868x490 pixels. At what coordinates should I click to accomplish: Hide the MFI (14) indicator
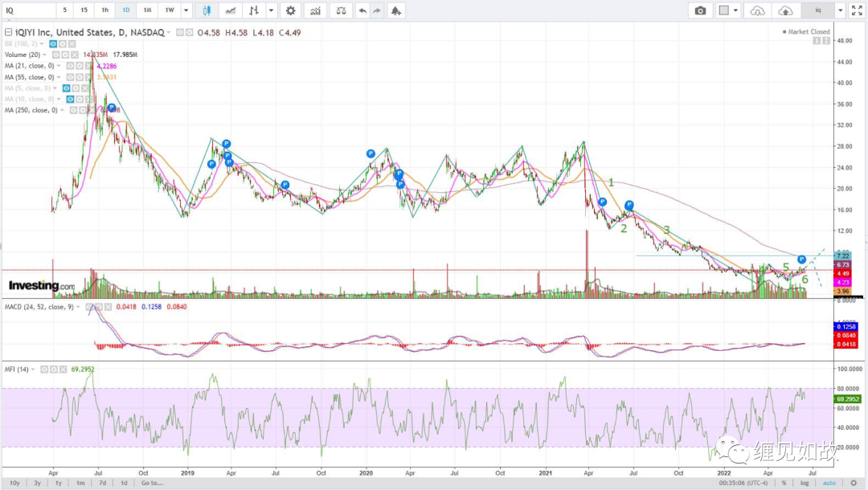pos(44,369)
